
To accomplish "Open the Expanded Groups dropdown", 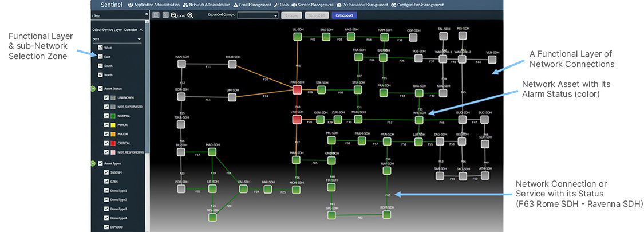I will pyautogui.click(x=258, y=15).
